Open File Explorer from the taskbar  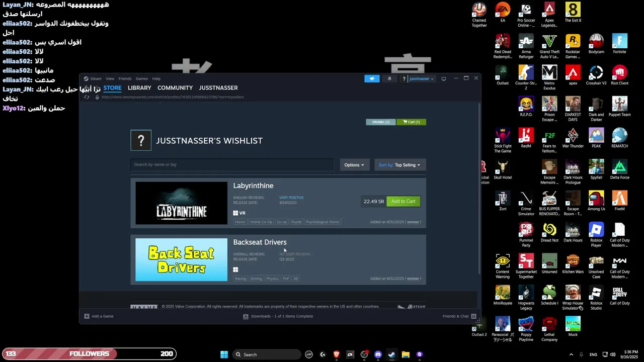pos(406,354)
